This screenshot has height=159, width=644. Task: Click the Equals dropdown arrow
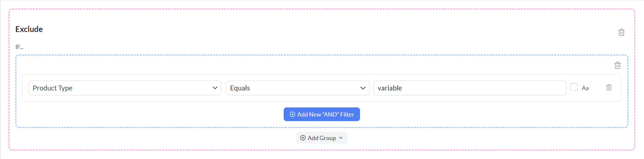coord(363,88)
